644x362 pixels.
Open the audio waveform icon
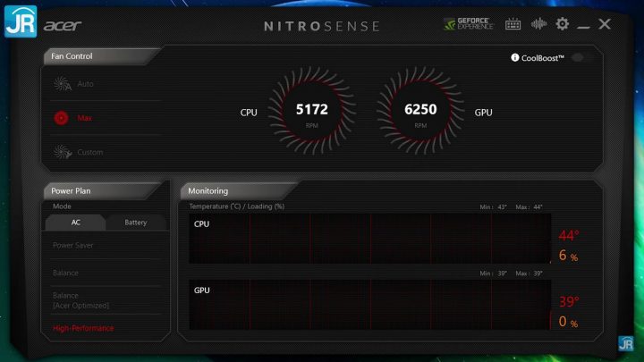coord(538,24)
